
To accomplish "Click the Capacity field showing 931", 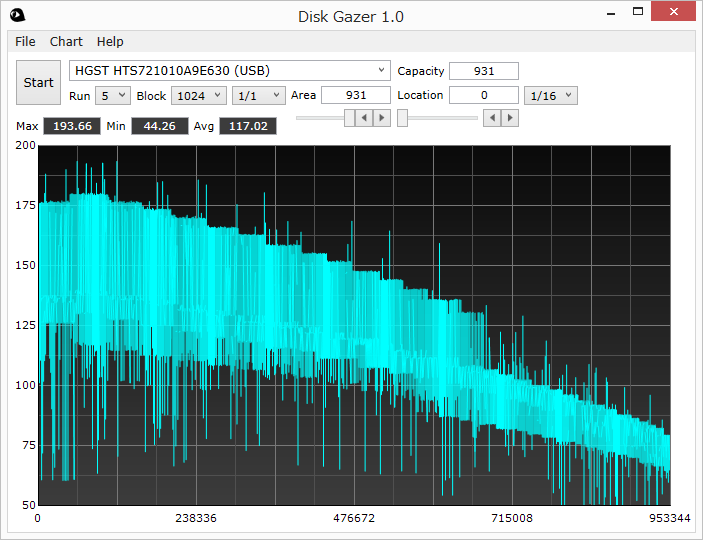I will point(484,71).
